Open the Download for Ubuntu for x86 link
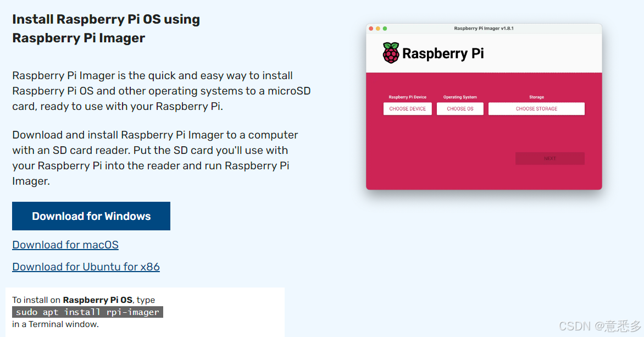Viewport: 644px width, 337px height. coord(86,267)
